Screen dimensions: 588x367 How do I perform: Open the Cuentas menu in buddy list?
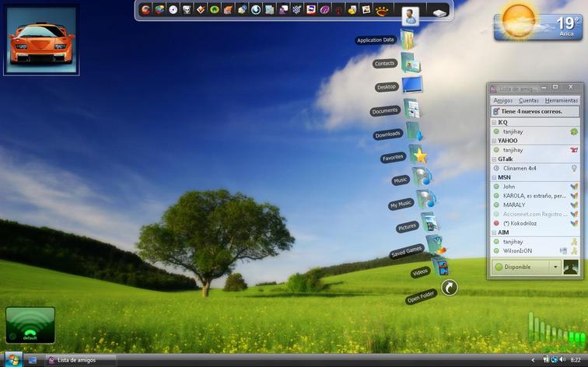pyautogui.click(x=529, y=100)
